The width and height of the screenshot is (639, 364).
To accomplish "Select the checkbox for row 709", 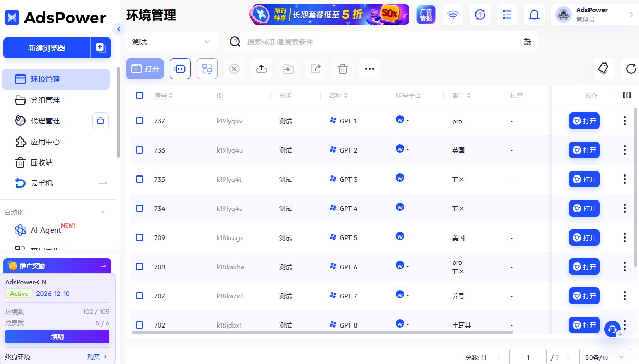I will pos(140,237).
